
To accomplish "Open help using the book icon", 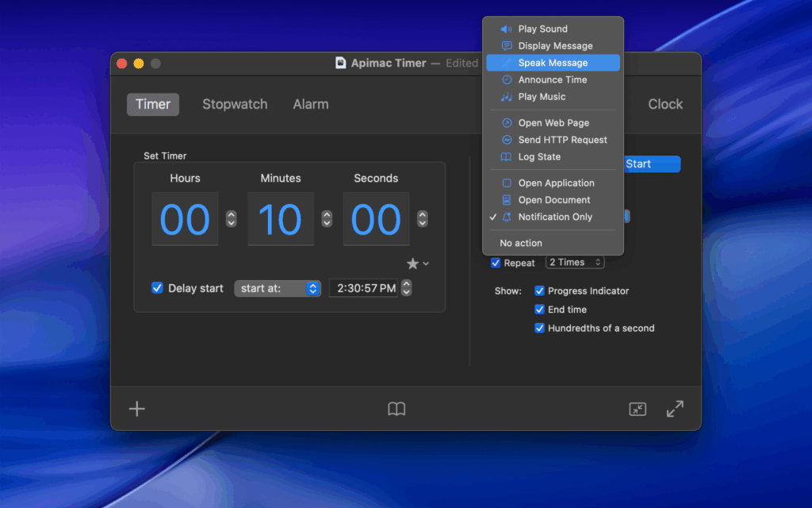I will pos(396,409).
